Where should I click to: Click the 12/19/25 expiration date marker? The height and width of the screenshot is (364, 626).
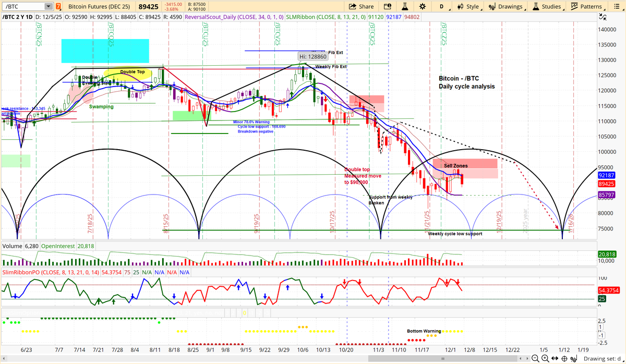500,221
